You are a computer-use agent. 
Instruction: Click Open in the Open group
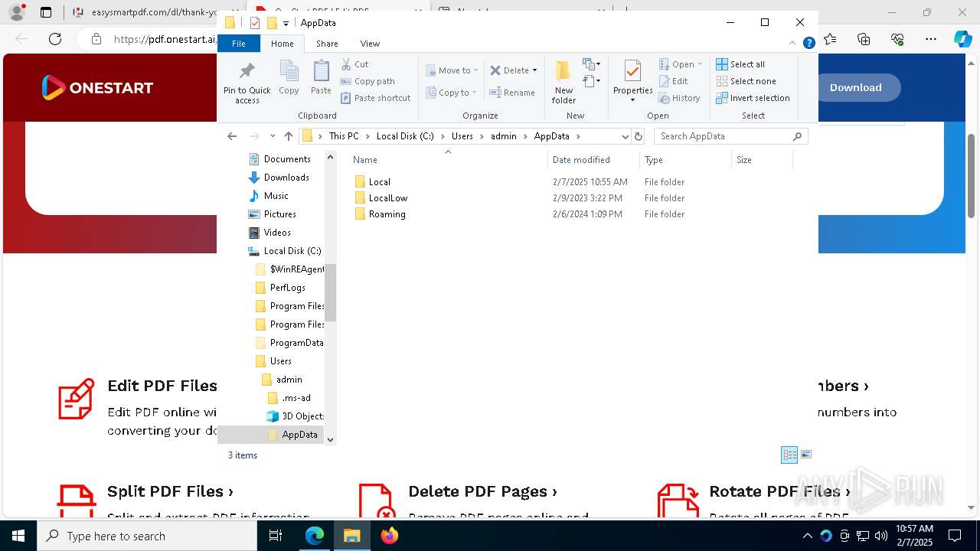point(680,64)
